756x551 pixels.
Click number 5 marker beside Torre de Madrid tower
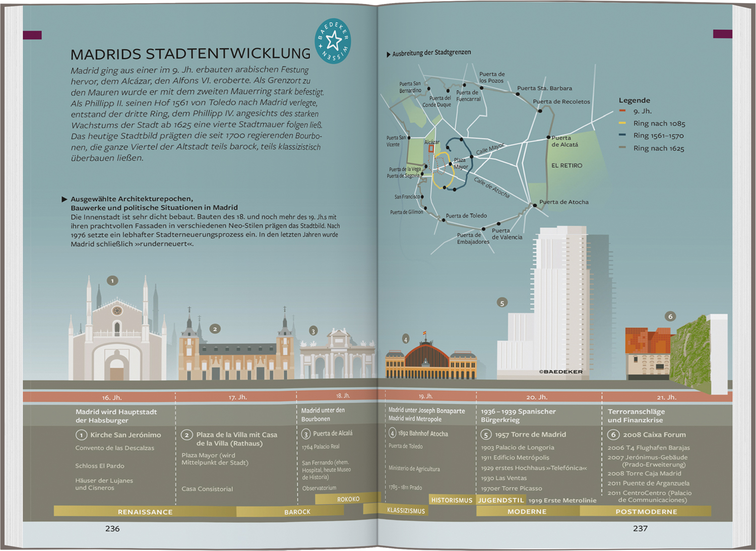tap(501, 302)
